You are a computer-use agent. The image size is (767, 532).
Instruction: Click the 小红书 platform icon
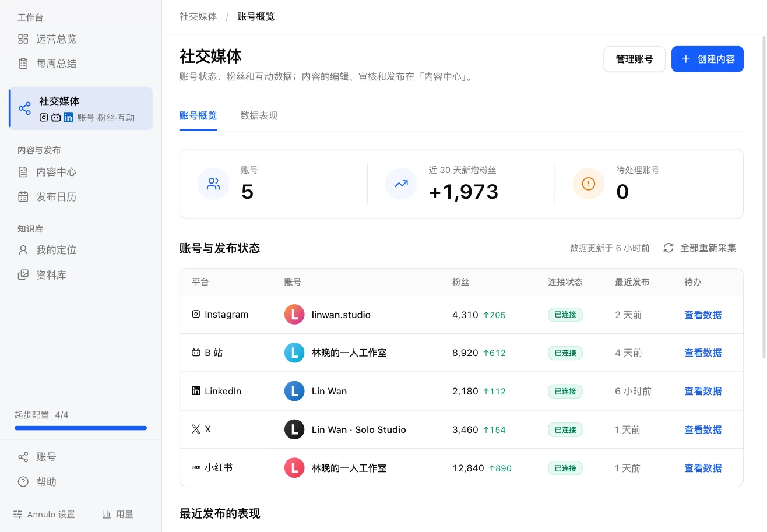pos(196,468)
